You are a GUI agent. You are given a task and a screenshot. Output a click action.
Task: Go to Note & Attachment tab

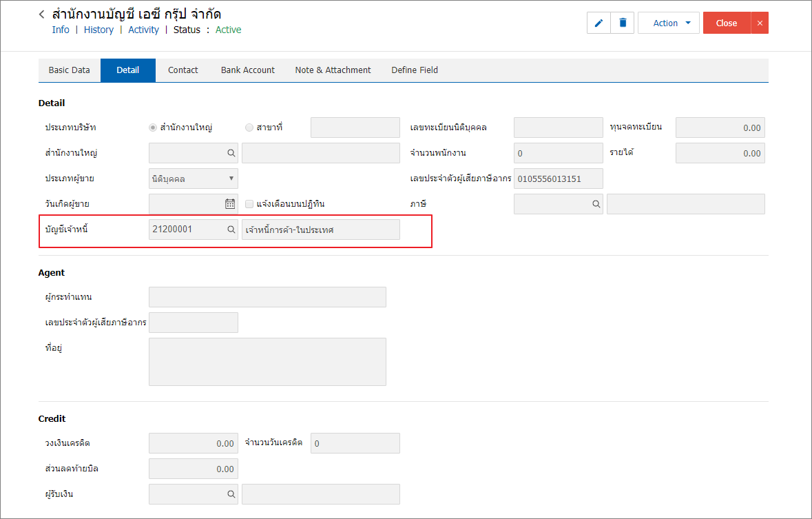[x=333, y=70]
